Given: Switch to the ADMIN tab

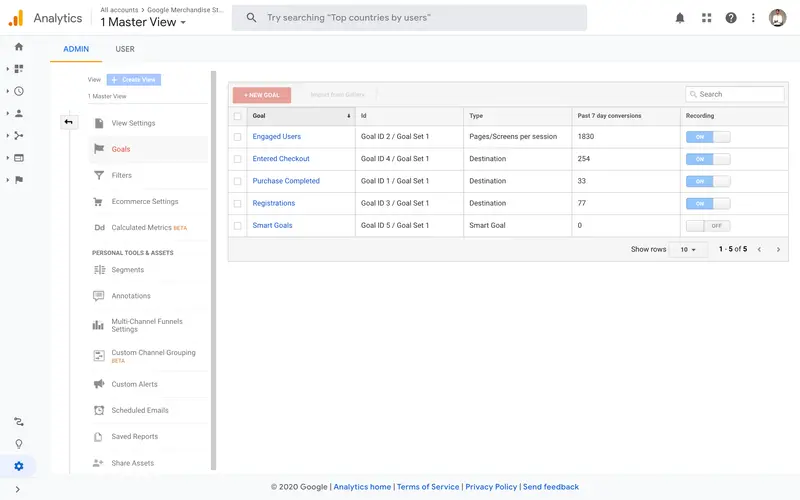Looking at the screenshot, I should tap(76, 49).
